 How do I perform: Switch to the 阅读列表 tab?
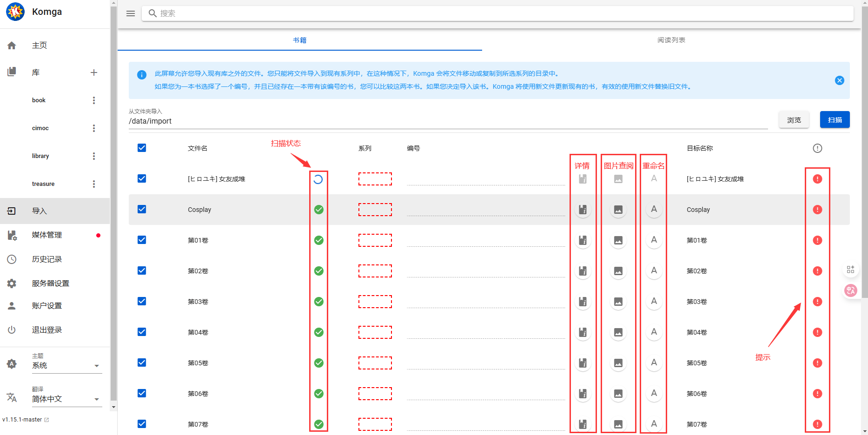671,40
